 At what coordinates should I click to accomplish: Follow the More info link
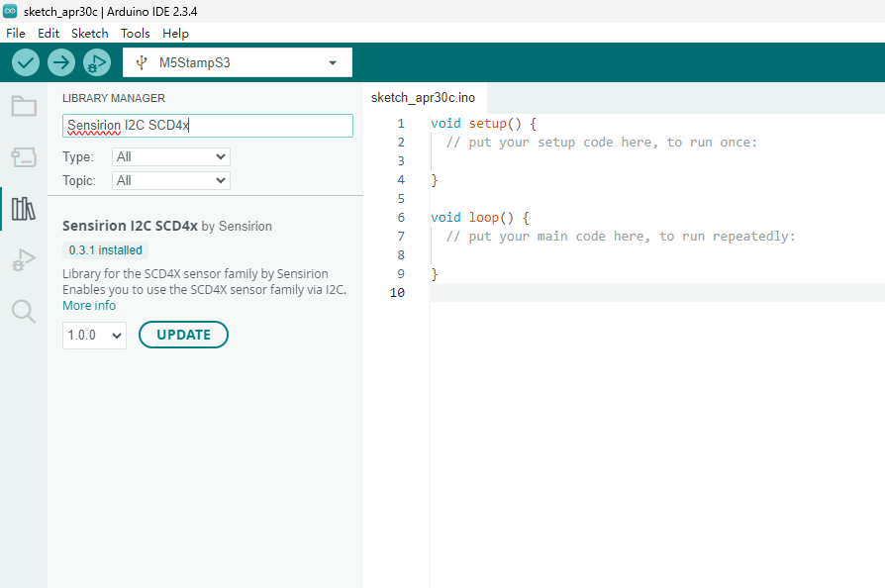(89, 305)
